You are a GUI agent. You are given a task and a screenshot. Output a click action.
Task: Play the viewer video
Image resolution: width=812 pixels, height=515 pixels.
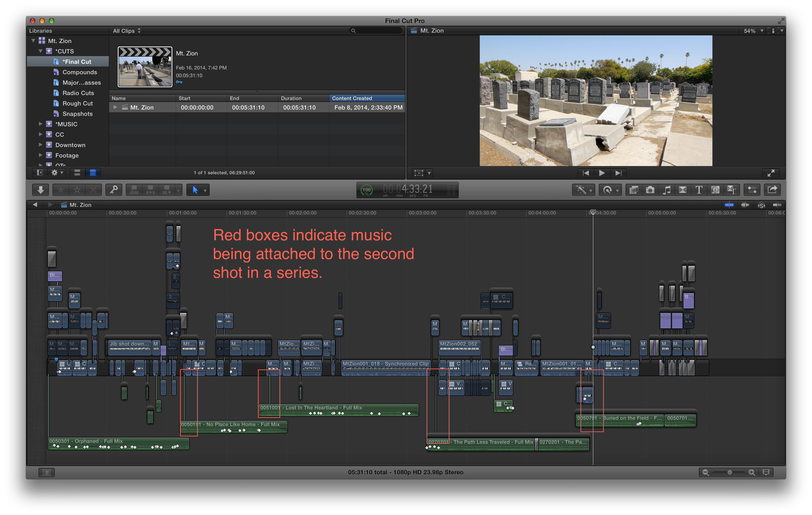tap(602, 173)
